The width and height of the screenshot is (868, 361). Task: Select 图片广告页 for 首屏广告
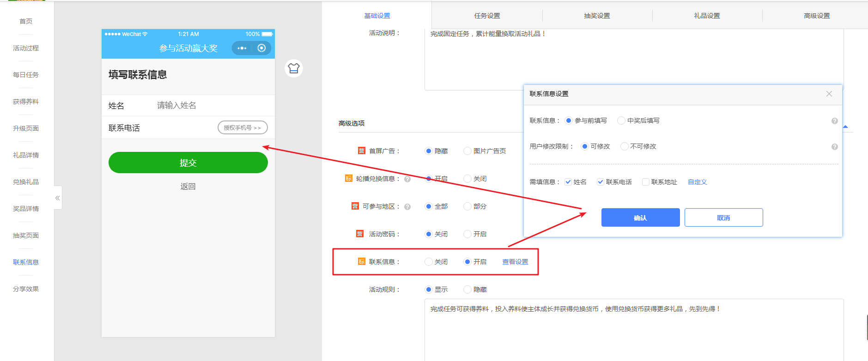pyautogui.click(x=467, y=151)
